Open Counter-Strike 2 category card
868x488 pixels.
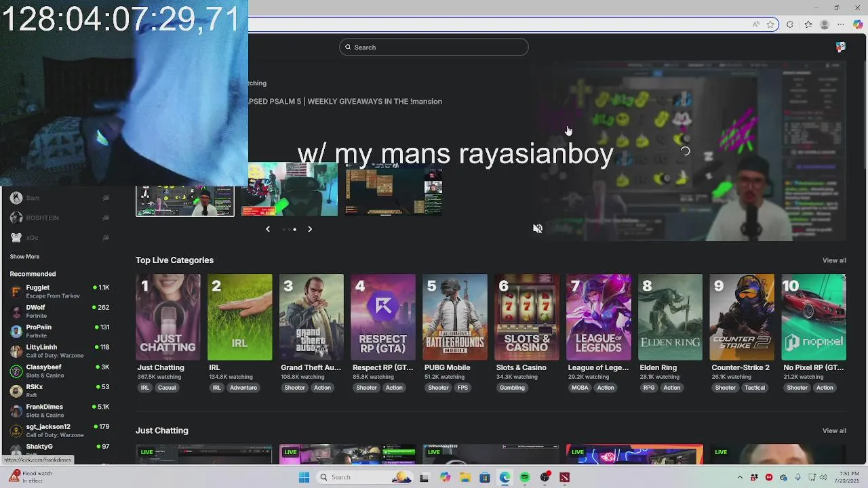point(742,317)
